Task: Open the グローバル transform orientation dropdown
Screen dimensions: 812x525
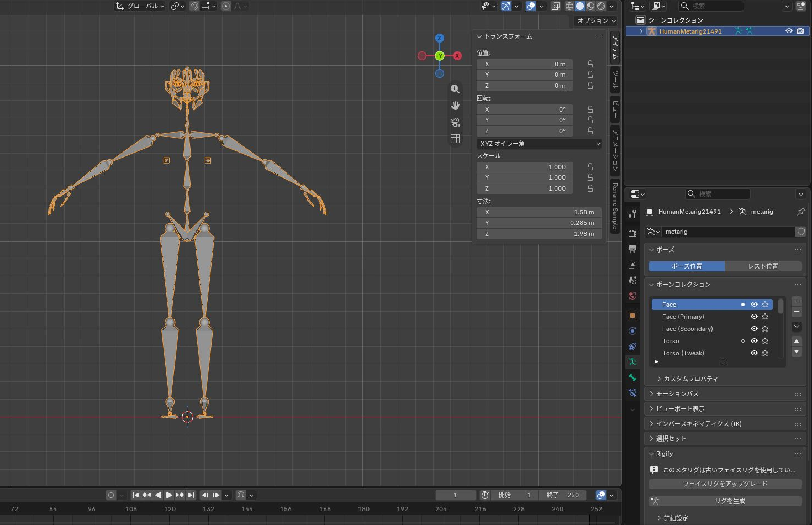Action: (140, 6)
